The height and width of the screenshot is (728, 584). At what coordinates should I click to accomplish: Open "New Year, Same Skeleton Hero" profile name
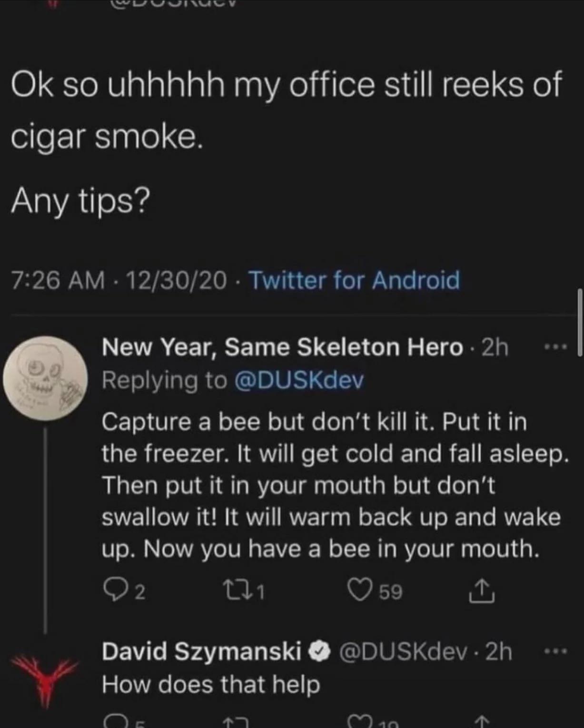point(282,347)
